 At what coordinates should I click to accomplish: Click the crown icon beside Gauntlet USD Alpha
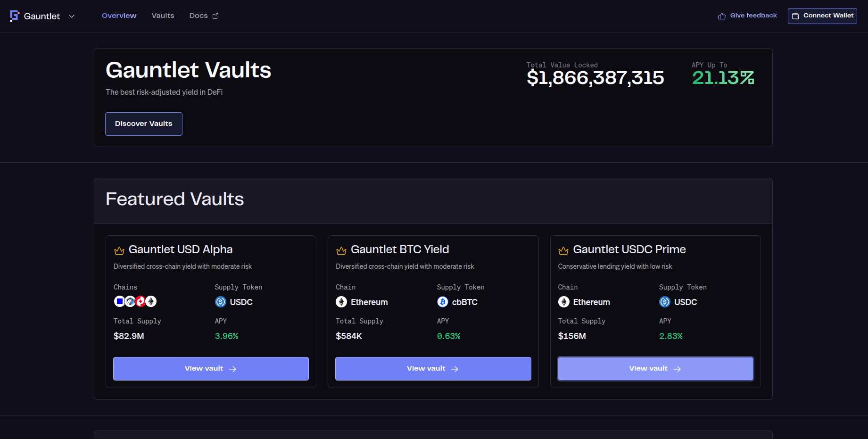click(x=119, y=250)
